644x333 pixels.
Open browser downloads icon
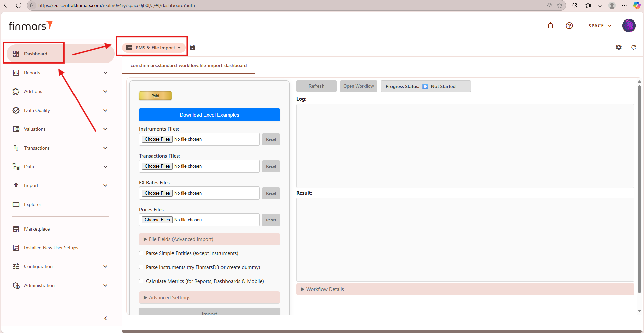click(600, 5)
